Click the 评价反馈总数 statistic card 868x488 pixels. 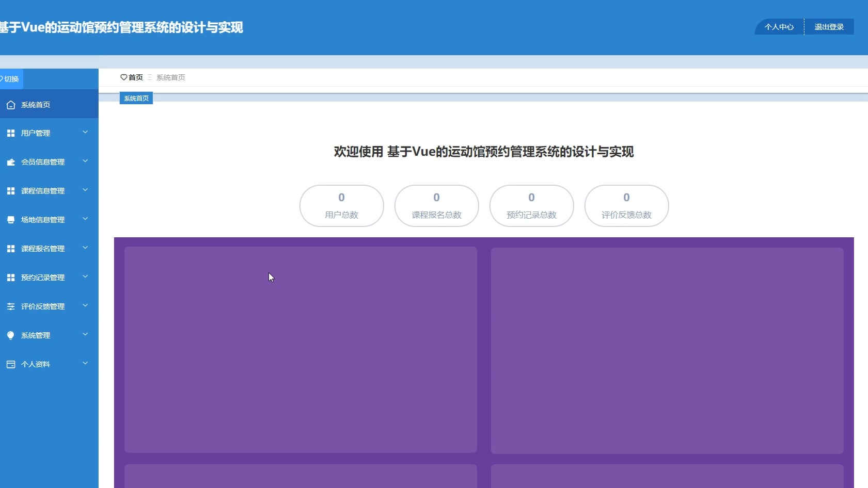point(627,206)
